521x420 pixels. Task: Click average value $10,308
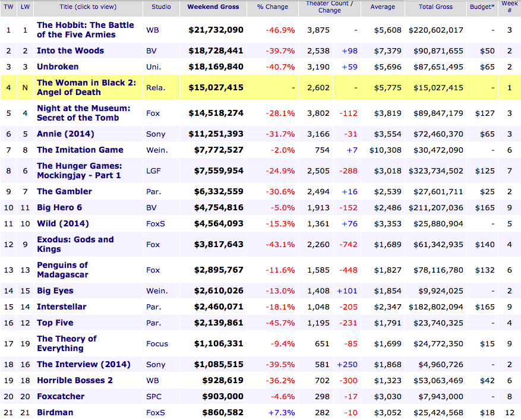pyautogui.click(x=386, y=150)
